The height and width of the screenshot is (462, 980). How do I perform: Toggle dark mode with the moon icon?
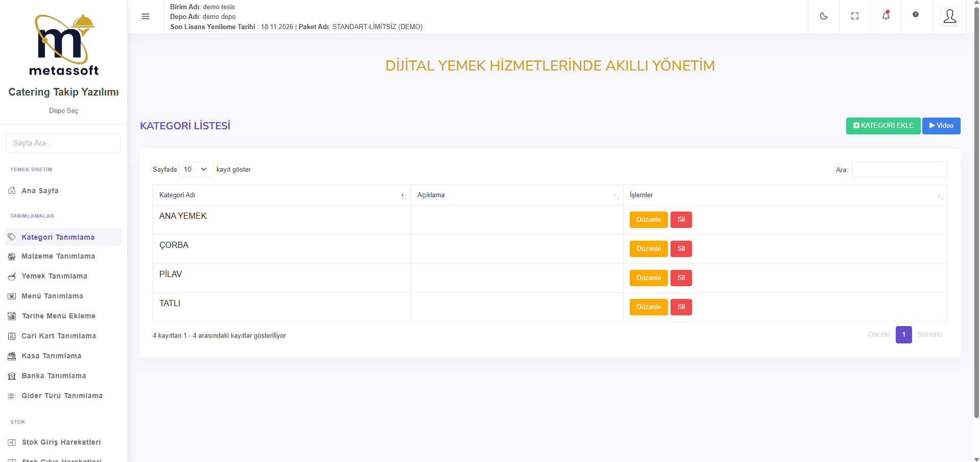point(823,16)
